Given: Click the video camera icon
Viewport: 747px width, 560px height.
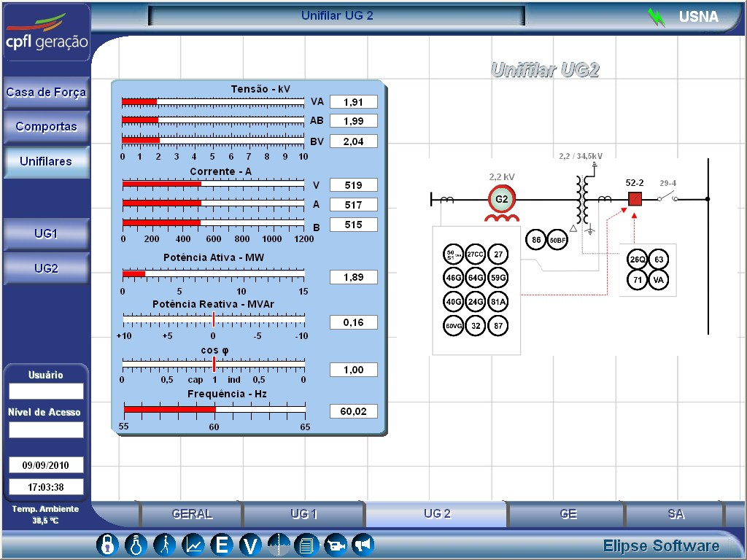Looking at the screenshot, I should pos(336,544).
